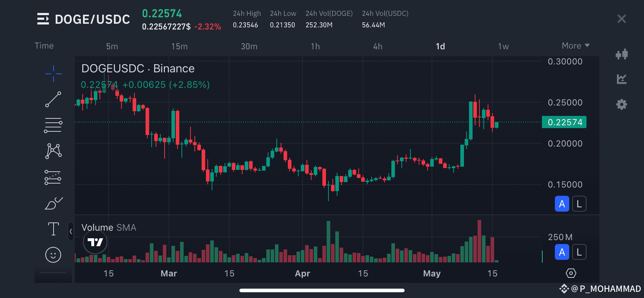Click the 24h Vol(DOGE) value 252.30M
The image size is (644, 298).
(319, 25)
